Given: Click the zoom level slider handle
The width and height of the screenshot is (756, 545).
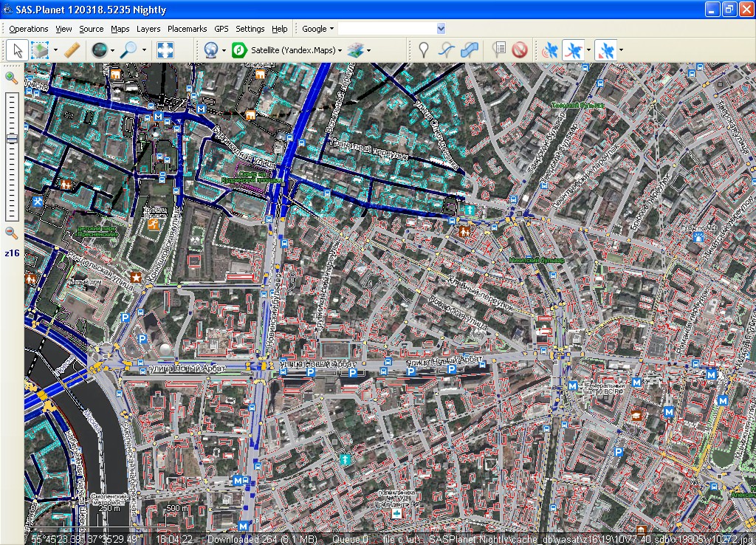Looking at the screenshot, I should (12, 139).
